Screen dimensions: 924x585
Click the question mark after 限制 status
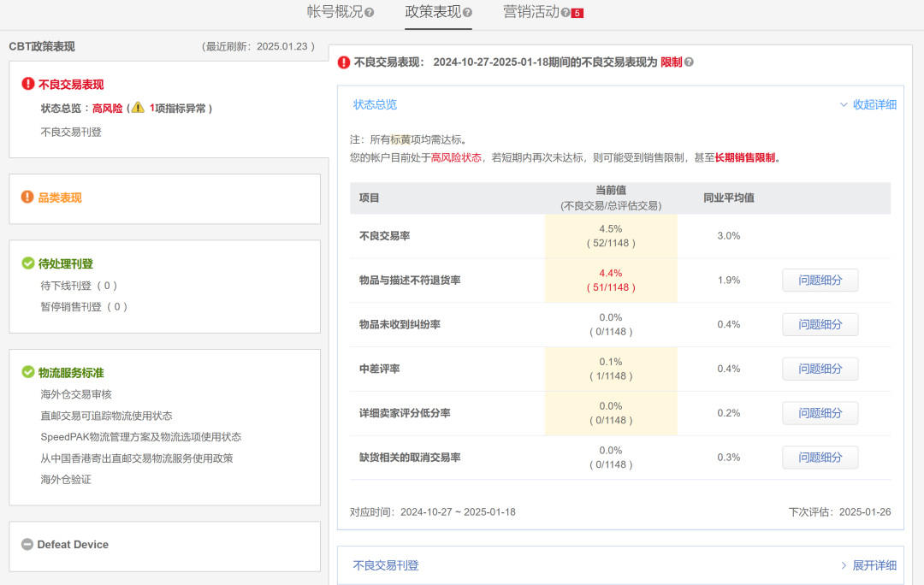[690, 62]
